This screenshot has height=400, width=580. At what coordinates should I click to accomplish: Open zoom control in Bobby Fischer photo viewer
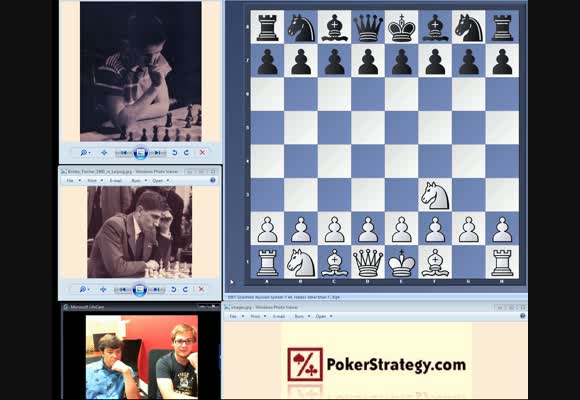[x=84, y=289]
